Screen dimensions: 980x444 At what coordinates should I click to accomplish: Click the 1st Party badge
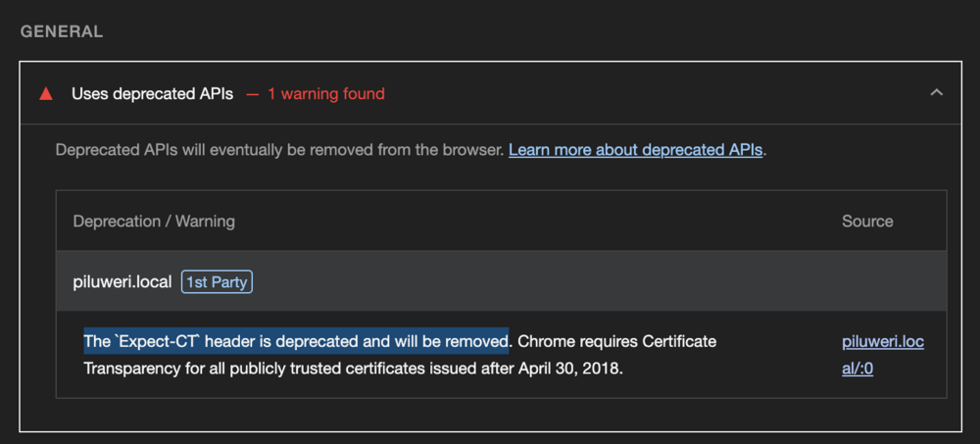click(x=217, y=282)
